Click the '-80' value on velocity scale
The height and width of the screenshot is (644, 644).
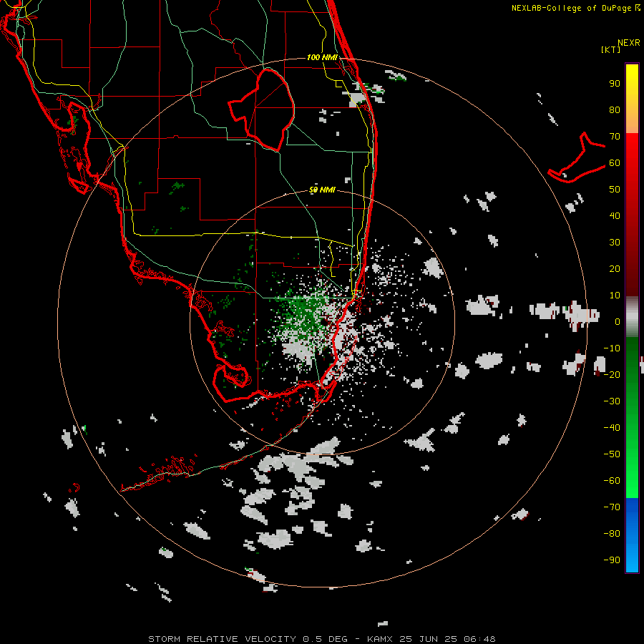coord(612,534)
